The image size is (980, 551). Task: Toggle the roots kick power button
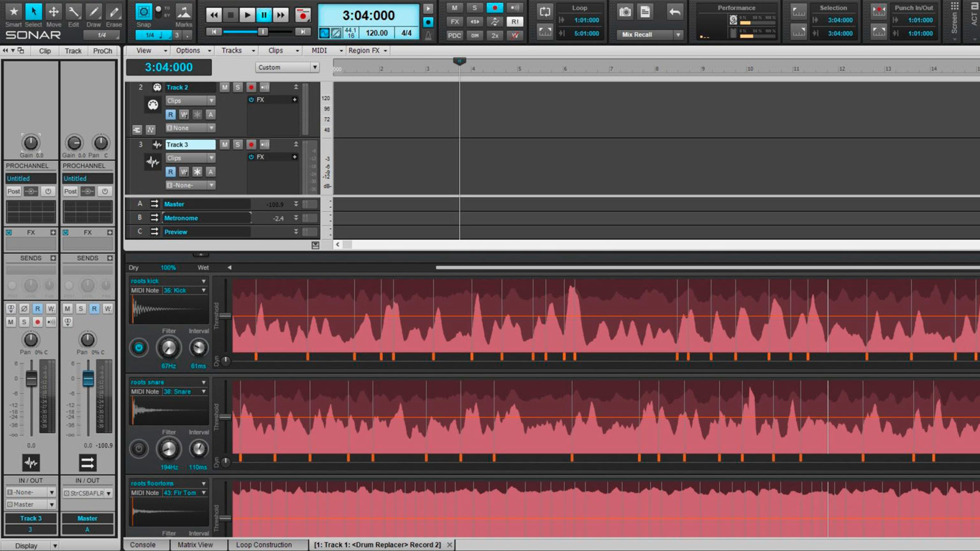click(138, 348)
